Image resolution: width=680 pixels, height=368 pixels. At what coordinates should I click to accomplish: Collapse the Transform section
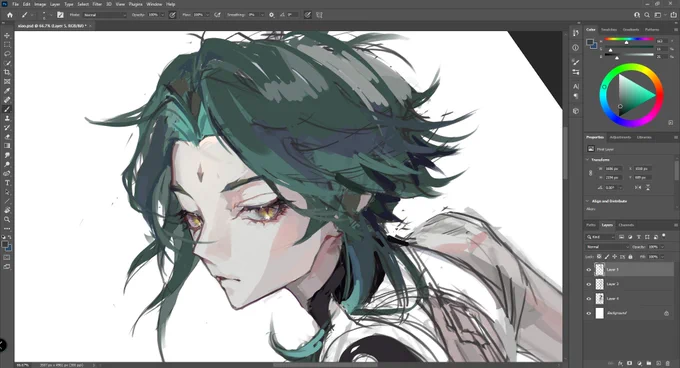tap(588, 160)
